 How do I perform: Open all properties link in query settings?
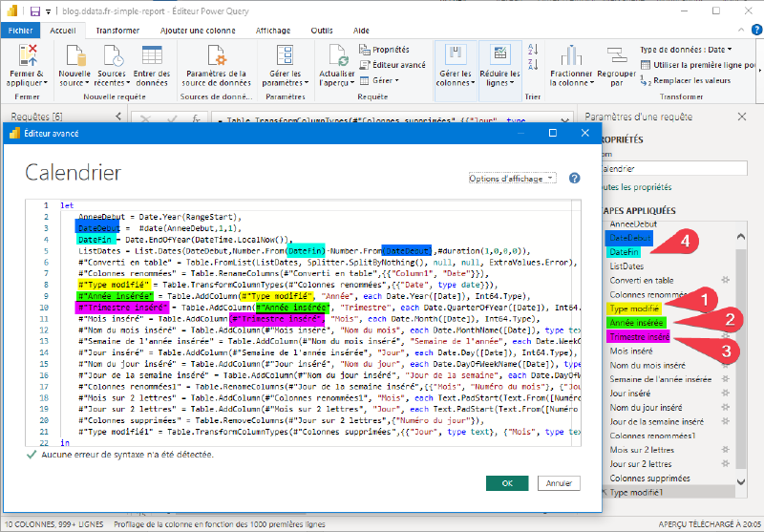pos(636,187)
